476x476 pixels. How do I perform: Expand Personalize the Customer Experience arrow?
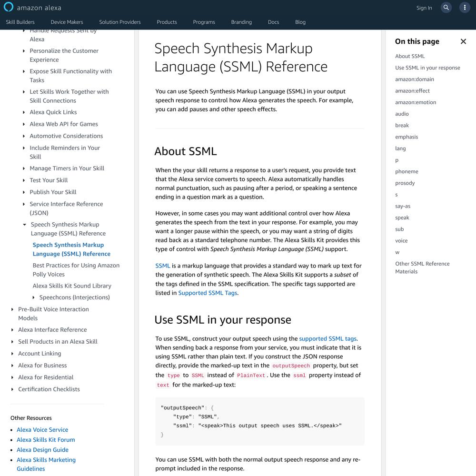tap(24, 51)
